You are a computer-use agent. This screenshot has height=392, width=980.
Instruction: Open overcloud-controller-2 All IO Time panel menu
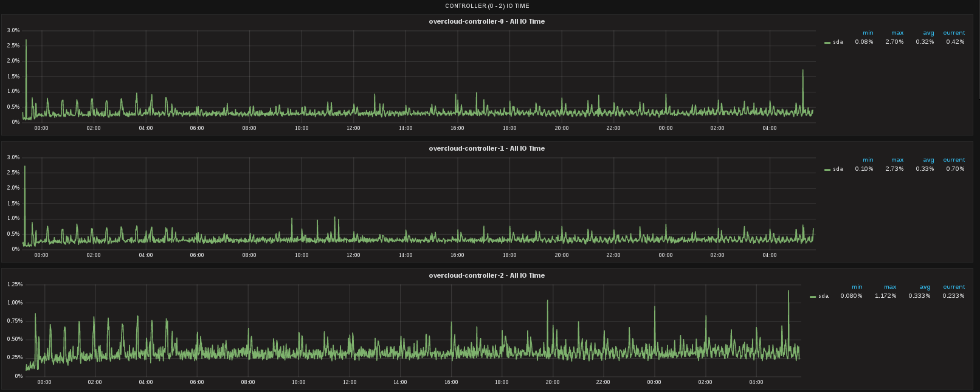[486, 275]
